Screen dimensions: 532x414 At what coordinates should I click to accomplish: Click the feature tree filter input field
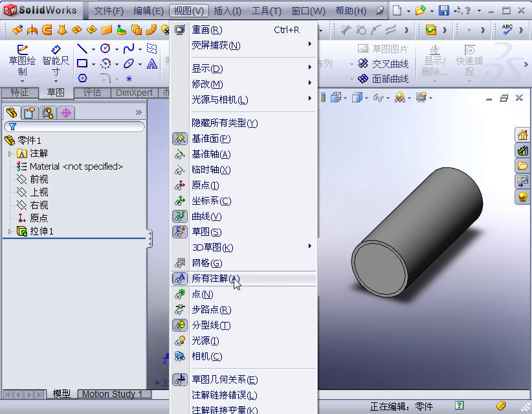pyautogui.click(x=74, y=127)
